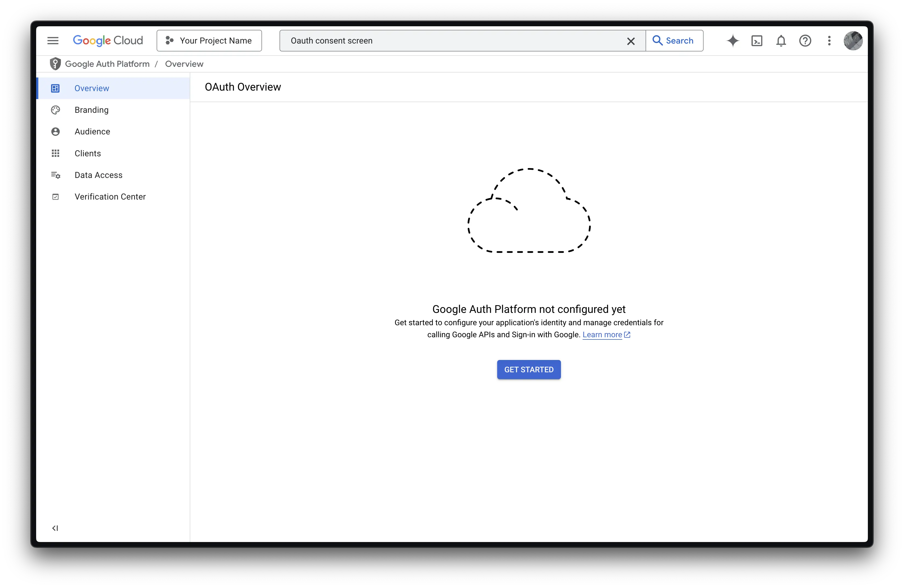Viewport: 904px width, 588px height.
Task: Click the OAuth Overview heading
Action: point(243,87)
